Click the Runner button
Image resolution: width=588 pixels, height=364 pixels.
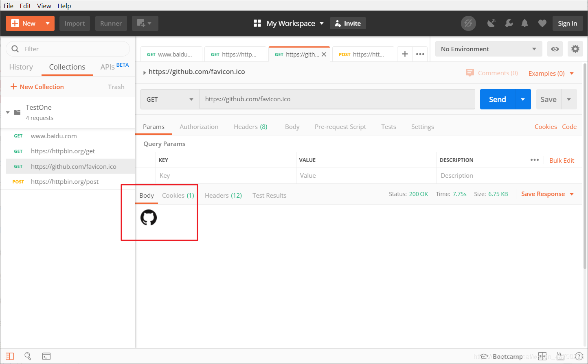[111, 24]
